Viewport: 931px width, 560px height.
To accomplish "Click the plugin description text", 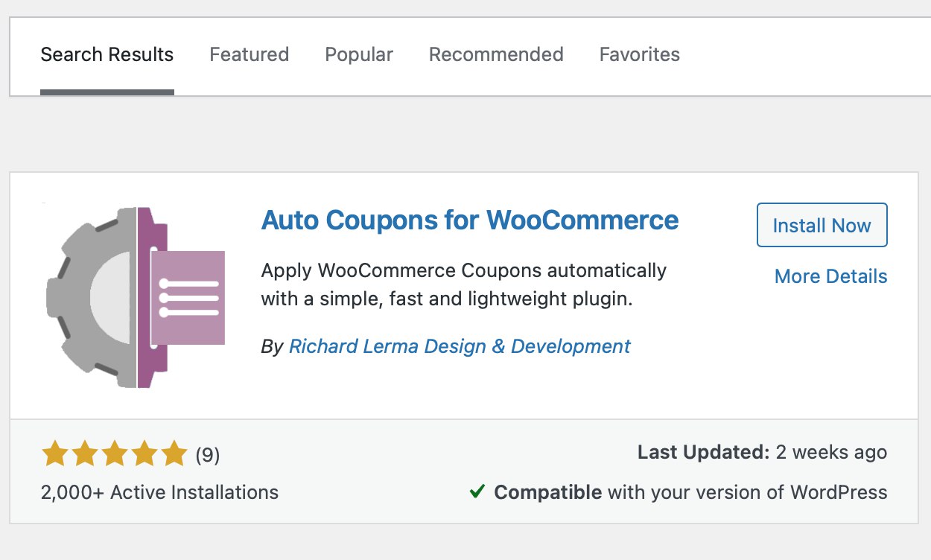I will 463,284.
